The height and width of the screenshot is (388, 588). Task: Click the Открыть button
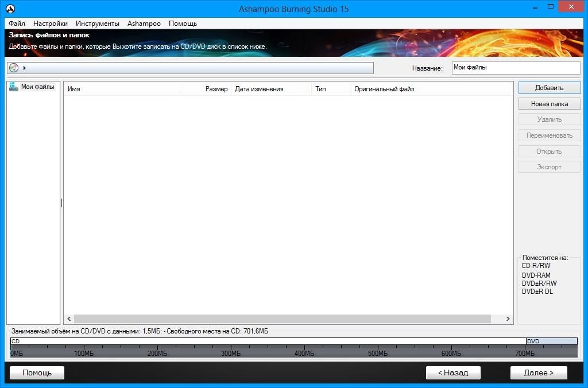click(550, 152)
